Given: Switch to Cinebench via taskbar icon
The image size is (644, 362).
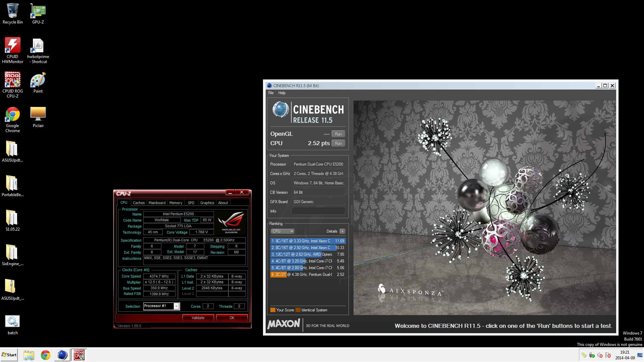Looking at the screenshot, I should tap(62, 355).
